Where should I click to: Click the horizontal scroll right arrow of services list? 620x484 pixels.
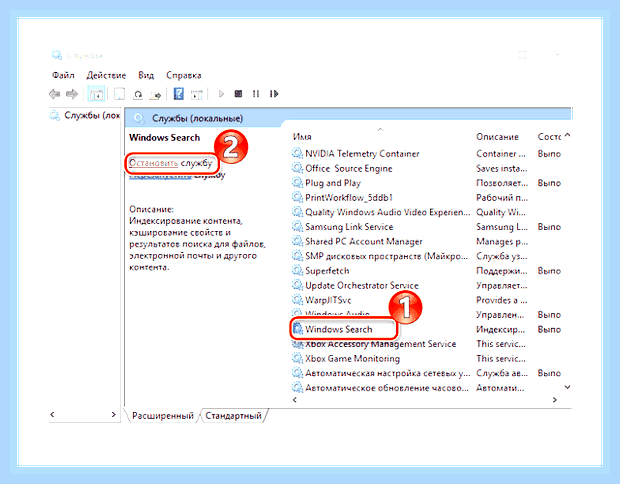[555, 400]
